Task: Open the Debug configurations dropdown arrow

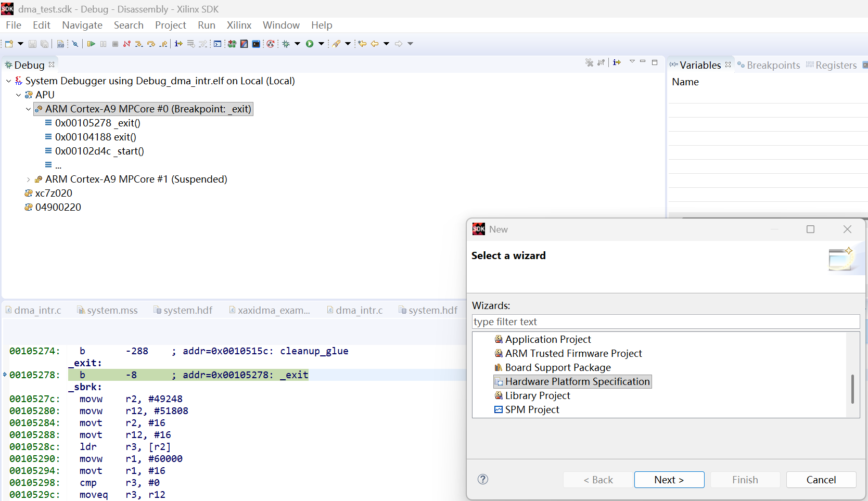Action: pyautogui.click(x=298, y=44)
